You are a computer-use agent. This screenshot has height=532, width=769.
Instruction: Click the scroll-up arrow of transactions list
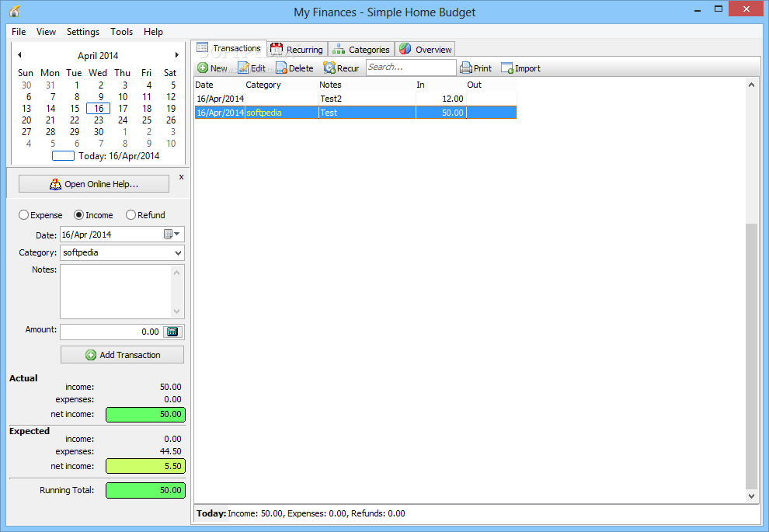click(x=751, y=85)
